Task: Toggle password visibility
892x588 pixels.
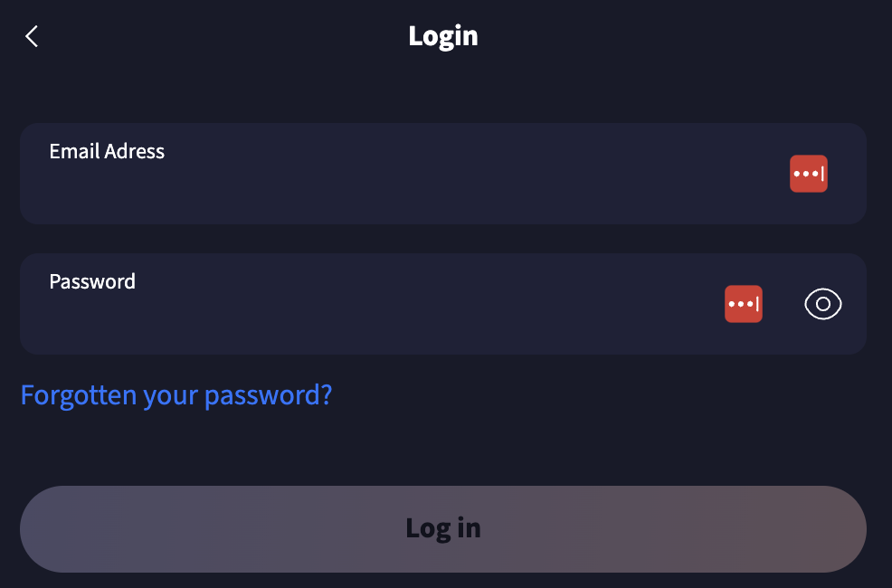Action: click(x=822, y=304)
